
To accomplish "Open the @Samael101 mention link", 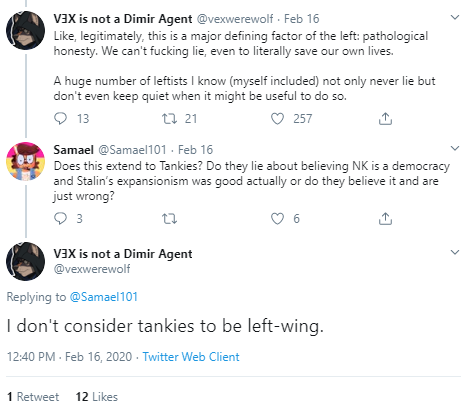I will point(104,297).
